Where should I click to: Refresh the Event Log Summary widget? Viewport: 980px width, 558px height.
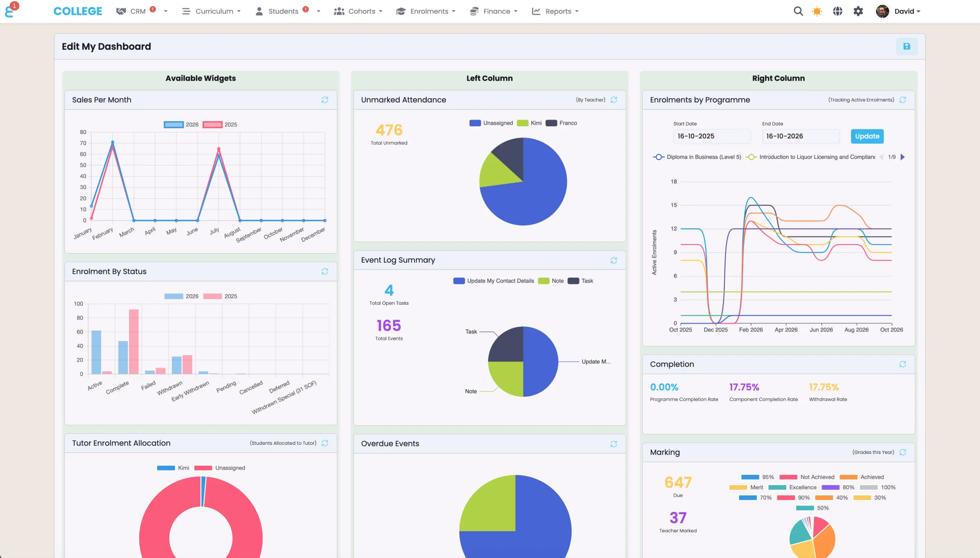tap(613, 260)
